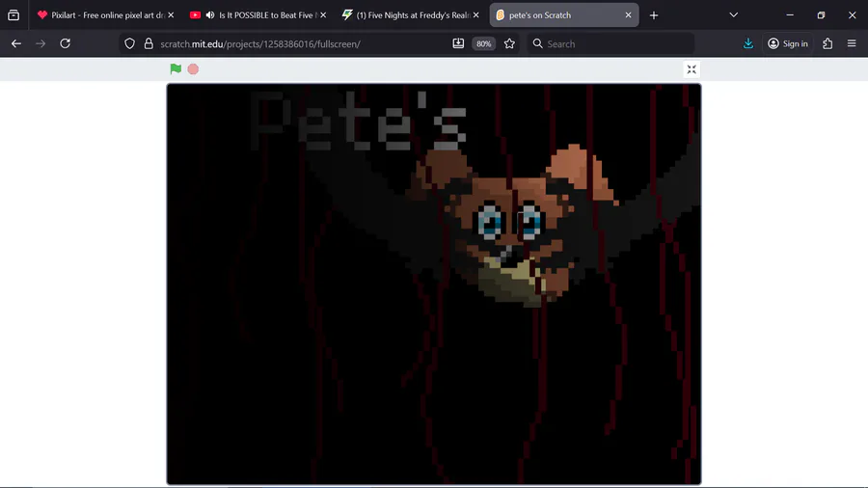
Task: Close the Pixilart tab
Action: [171, 15]
